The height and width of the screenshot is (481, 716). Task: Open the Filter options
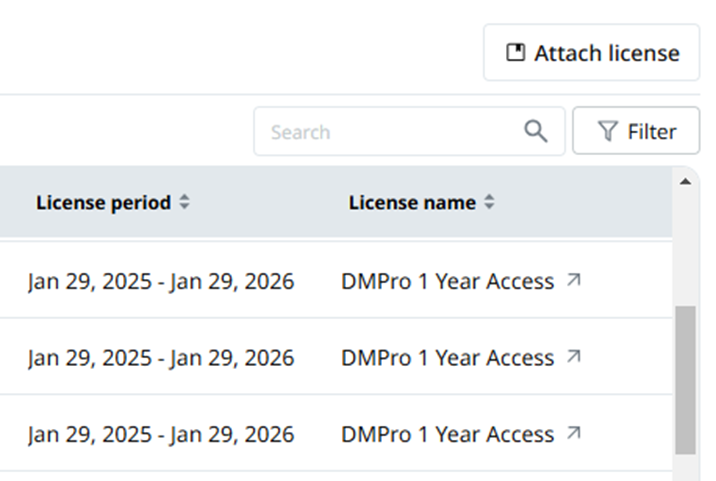coord(636,131)
